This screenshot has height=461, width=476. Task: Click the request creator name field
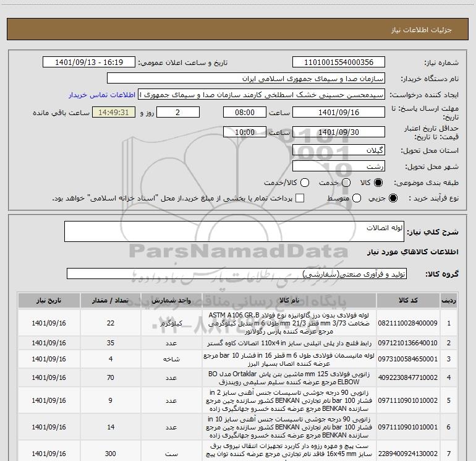261,95
